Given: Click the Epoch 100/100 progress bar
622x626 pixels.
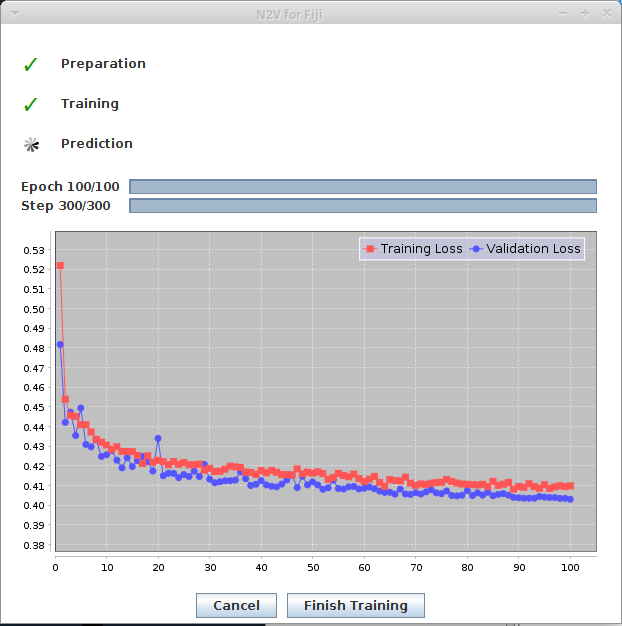Looking at the screenshot, I should coord(363,186).
